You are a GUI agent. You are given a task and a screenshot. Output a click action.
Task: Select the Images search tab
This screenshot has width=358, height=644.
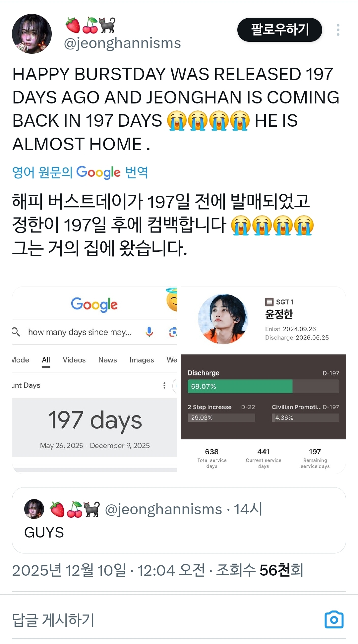pos(142,360)
